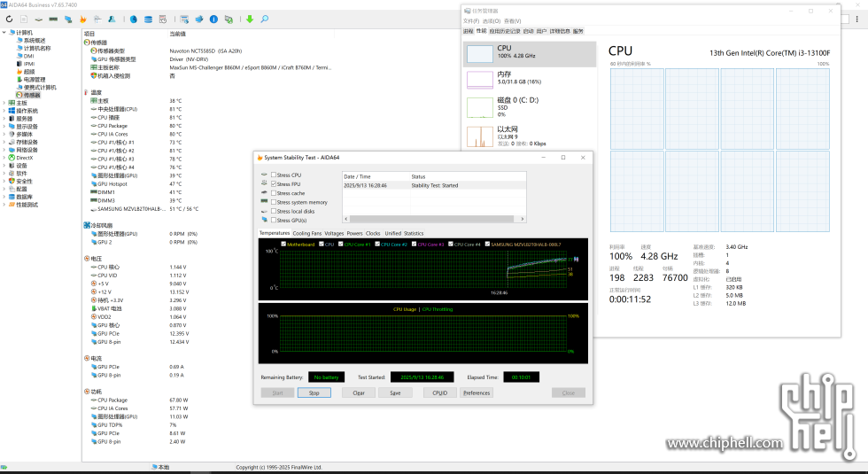Expand the 服务器 tree node
This screenshot has width=868, height=474.
pyautogui.click(x=4, y=119)
